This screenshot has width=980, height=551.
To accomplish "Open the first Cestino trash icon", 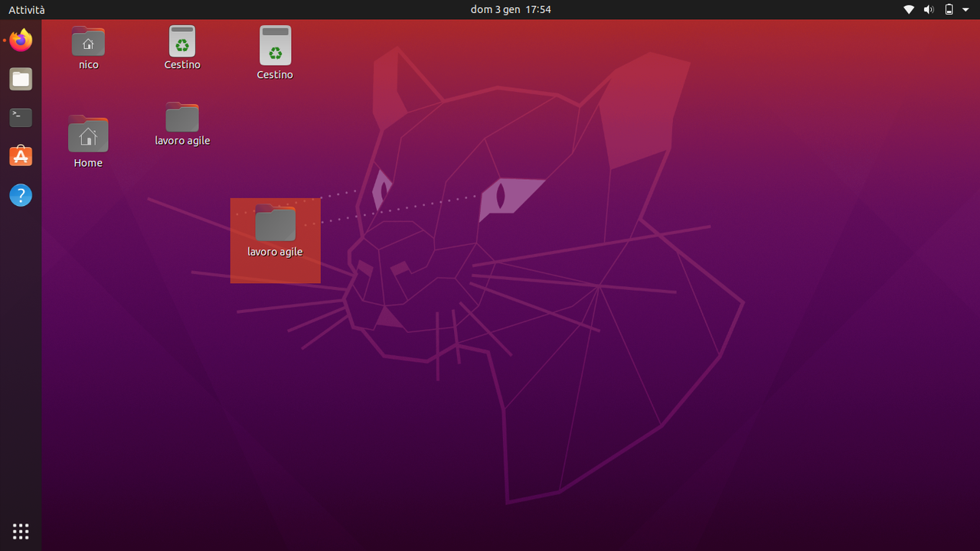I will [x=181, y=42].
